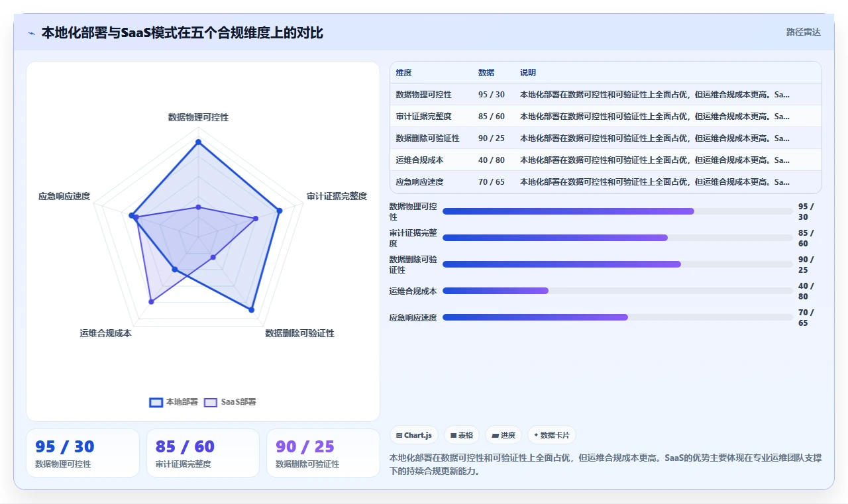
Task: Click the 40 / 80 table cell
Action: pyautogui.click(x=492, y=160)
